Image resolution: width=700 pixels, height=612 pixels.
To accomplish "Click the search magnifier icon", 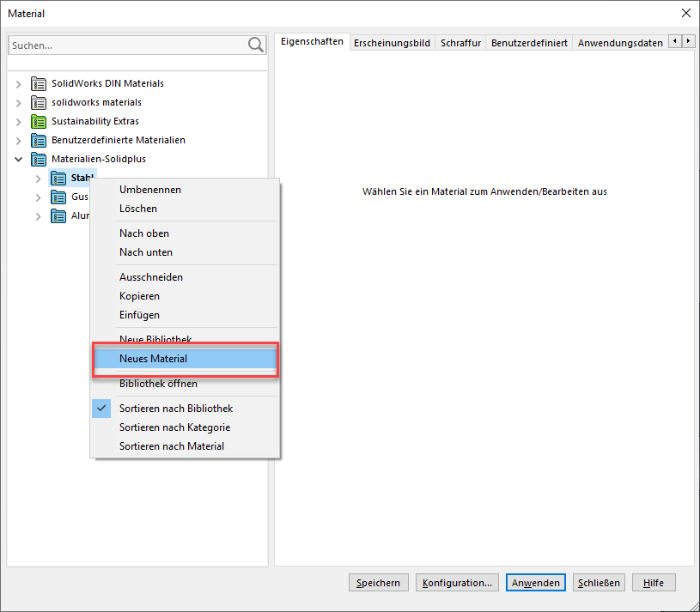I will click(x=256, y=45).
